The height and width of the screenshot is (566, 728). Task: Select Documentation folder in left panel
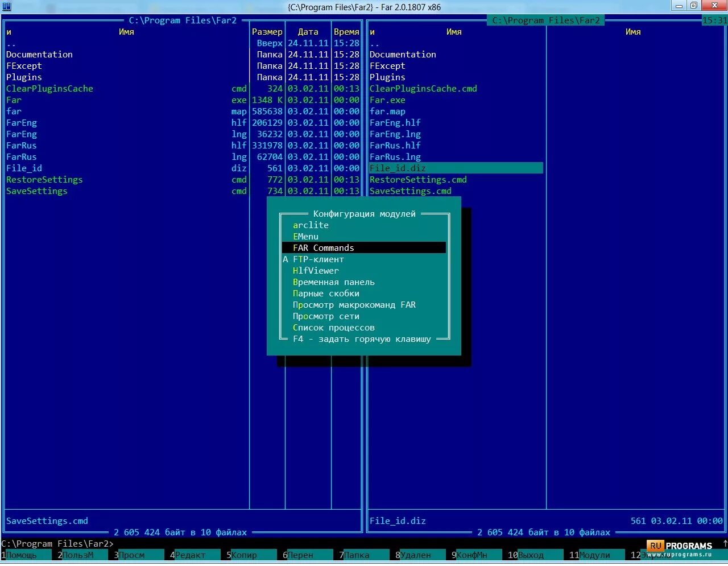(39, 55)
